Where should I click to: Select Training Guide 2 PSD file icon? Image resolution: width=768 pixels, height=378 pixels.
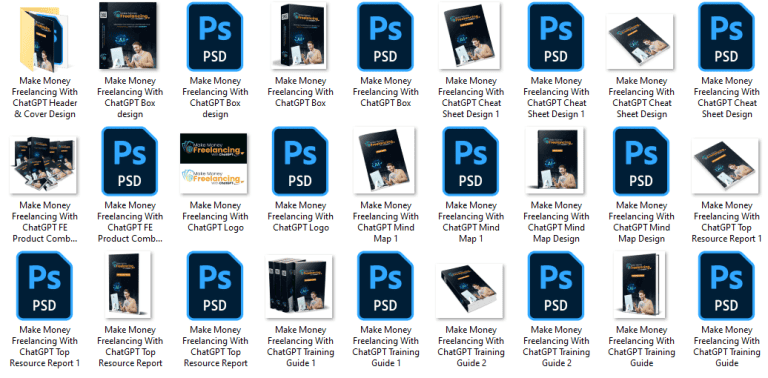pyautogui.click(x=556, y=286)
